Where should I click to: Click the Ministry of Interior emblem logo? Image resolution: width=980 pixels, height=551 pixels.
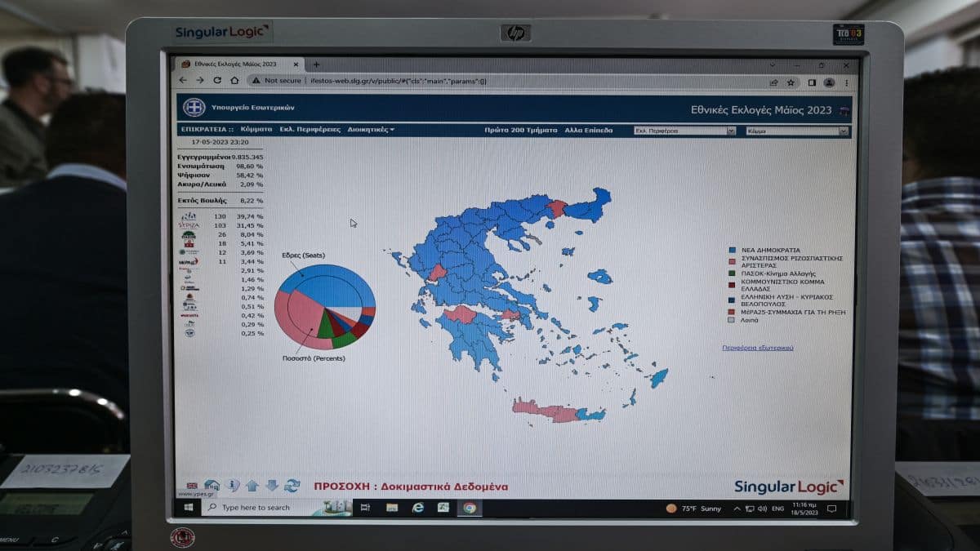[194, 108]
